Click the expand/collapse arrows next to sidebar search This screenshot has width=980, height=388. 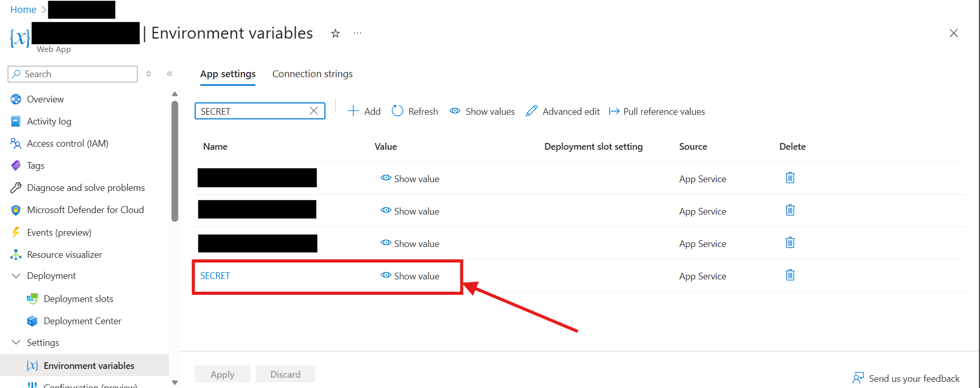click(148, 74)
